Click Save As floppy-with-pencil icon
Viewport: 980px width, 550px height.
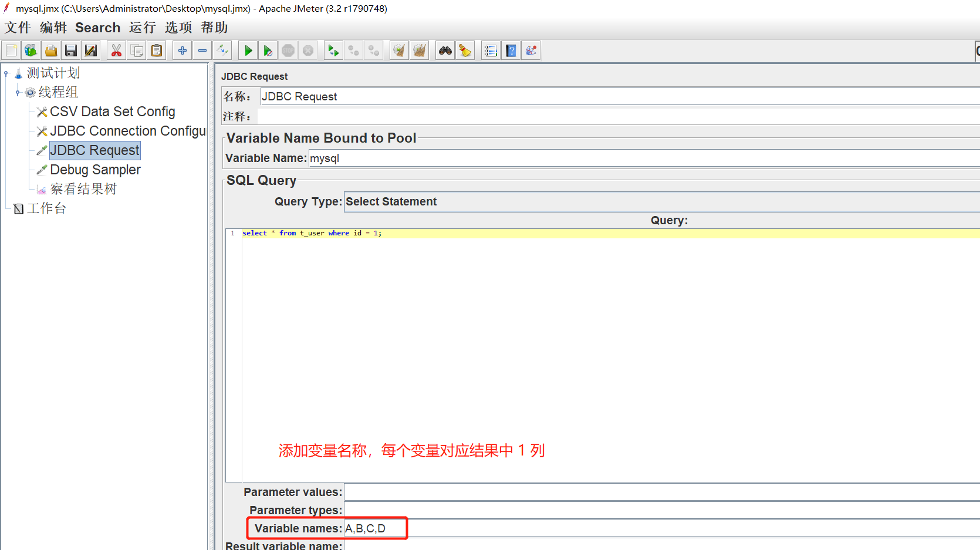(x=91, y=51)
